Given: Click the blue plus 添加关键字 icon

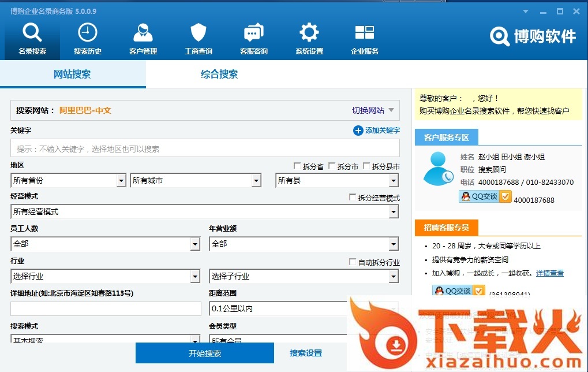Looking at the screenshot, I should (358, 131).
